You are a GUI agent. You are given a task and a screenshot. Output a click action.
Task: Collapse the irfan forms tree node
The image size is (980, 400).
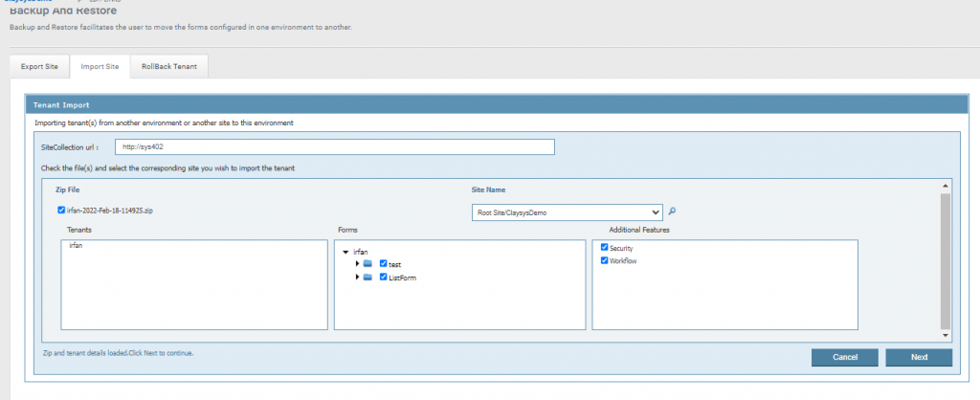click(346, 253)
